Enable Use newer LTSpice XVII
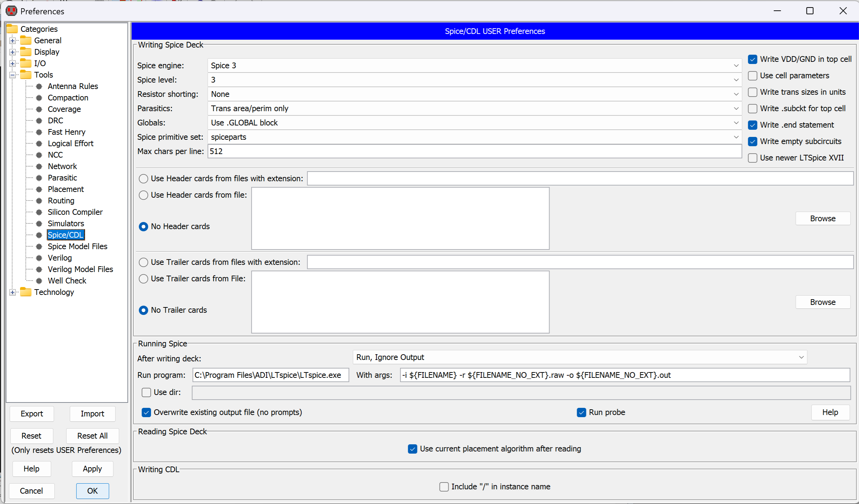Viewport: 859px width, 504px height. (753, 158)
